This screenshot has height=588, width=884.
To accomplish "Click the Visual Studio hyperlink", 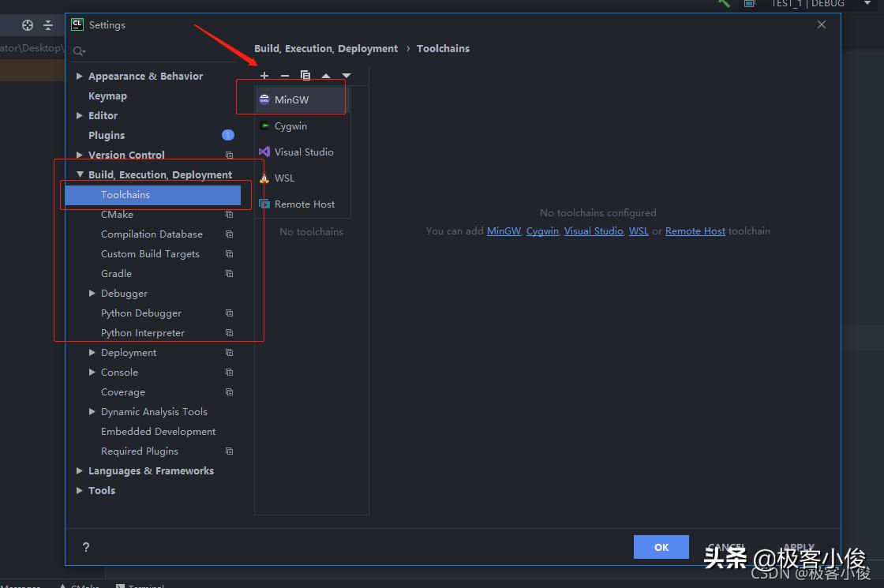I will tap(594, 231).
